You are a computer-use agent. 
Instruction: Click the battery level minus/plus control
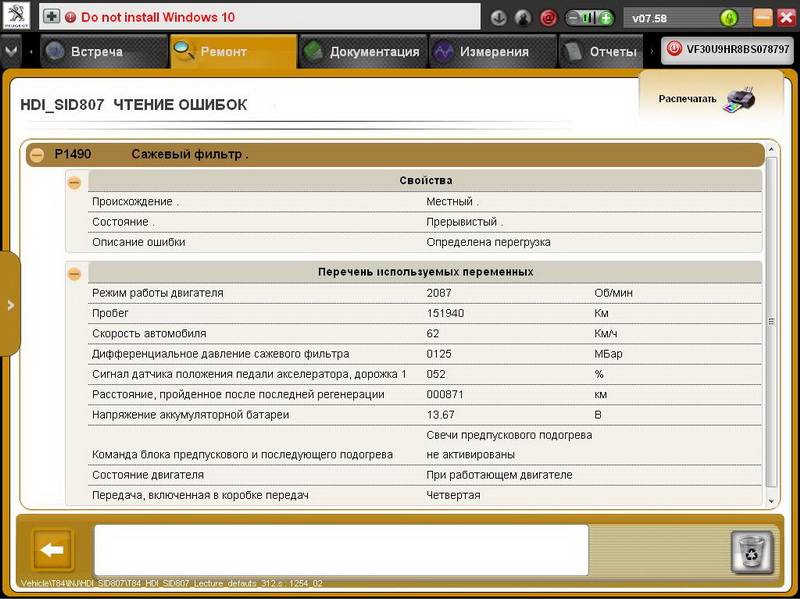(x=589, y=18)
